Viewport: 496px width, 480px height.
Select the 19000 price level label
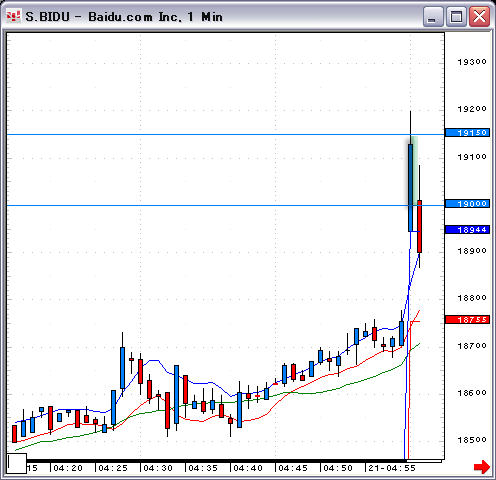(x=467, y=204)
